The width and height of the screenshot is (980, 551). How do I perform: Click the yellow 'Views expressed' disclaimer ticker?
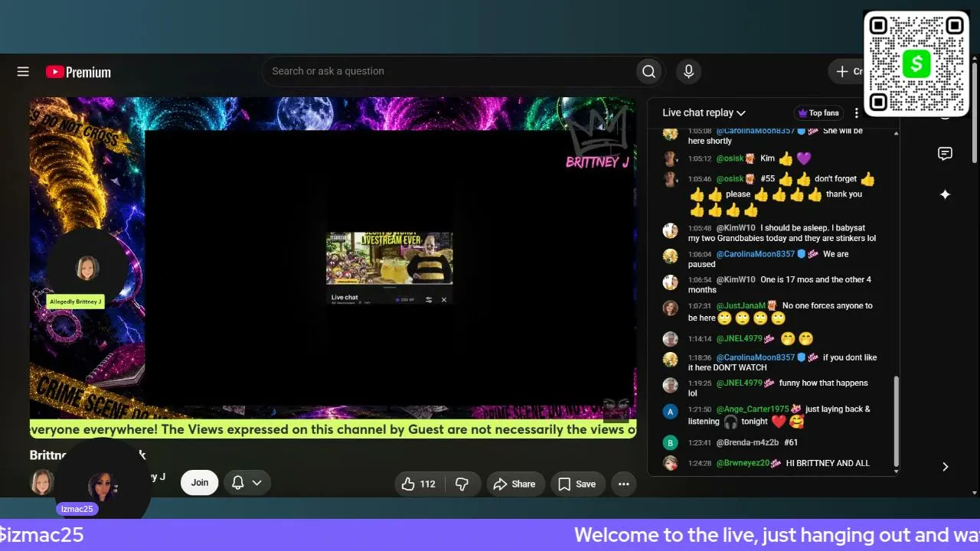click(x=333, y=429)
